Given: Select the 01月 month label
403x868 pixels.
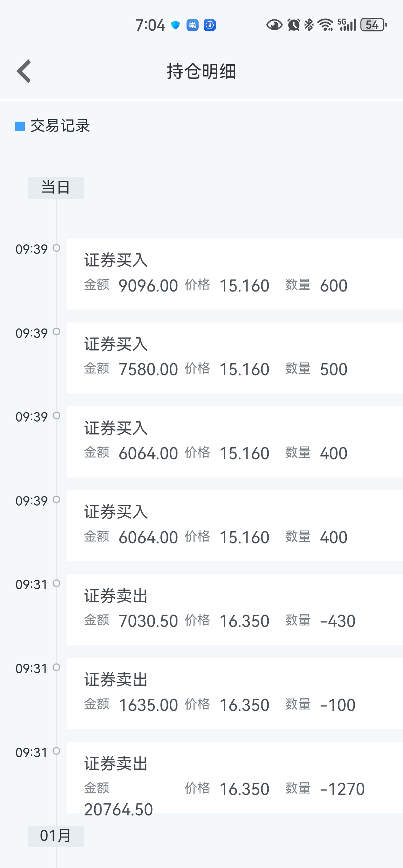Looking at the screenshot, I should click(56, 836).
